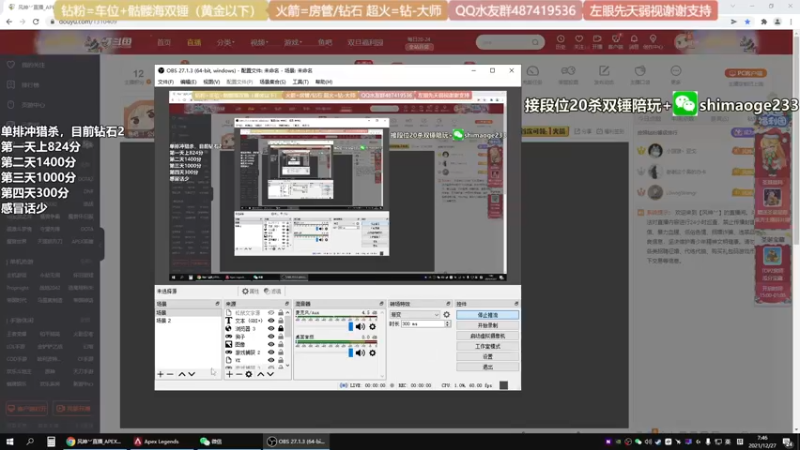This screenshot has width=800, height=450.
Task: Move scene up in Scenes panel
Action: click(x=182, y=374)
